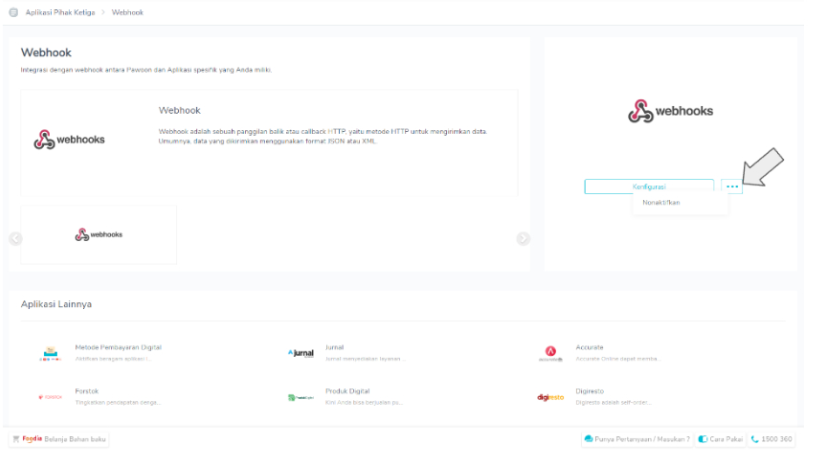Click the phone number 1500 360
Image resolution: width=814 pixels, height=450 pixels.
tap(777, 439)
